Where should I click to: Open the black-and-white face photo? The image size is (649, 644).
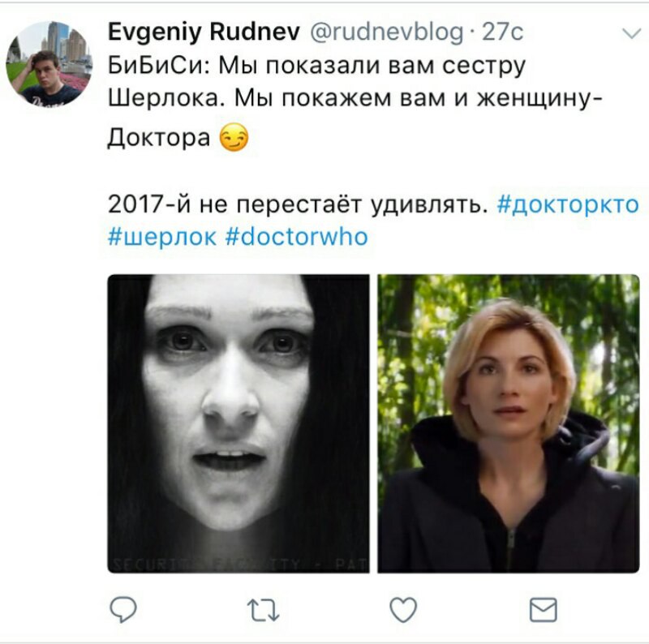point(239,423)
